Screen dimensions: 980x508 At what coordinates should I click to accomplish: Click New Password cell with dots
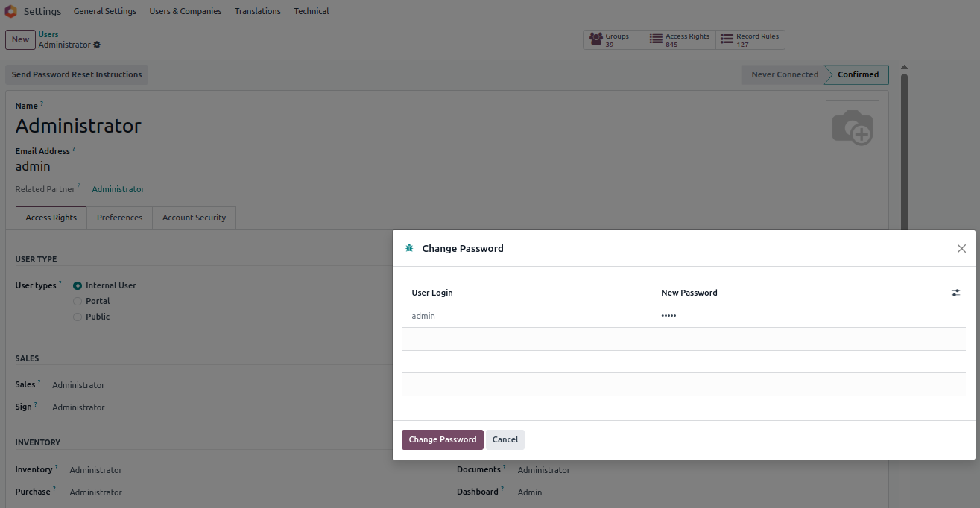point(801,316)
